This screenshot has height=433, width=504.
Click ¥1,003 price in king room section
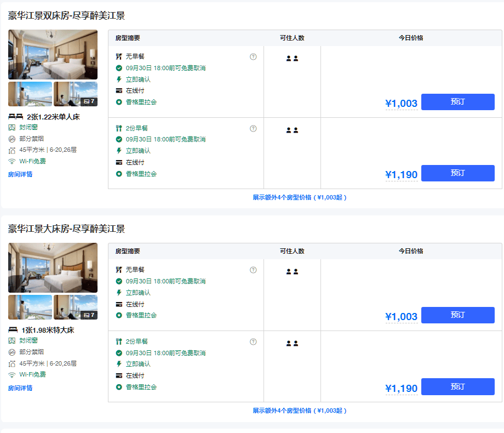pos(402,317)
